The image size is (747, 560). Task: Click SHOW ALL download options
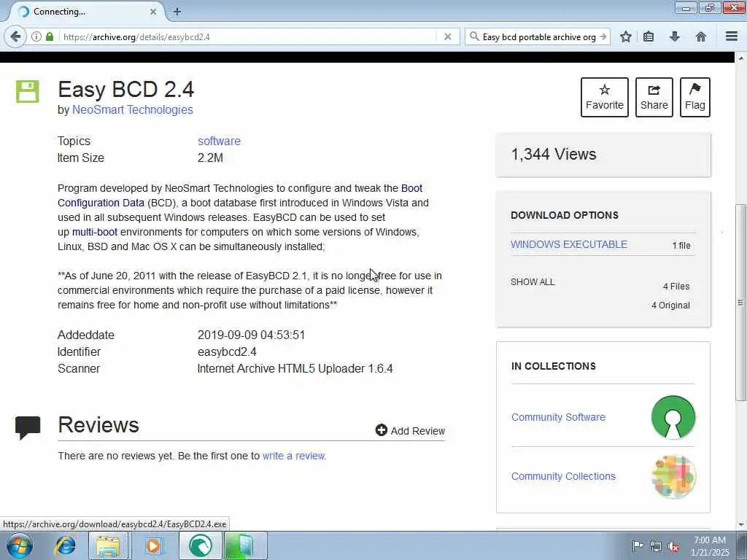pos(533,282)
